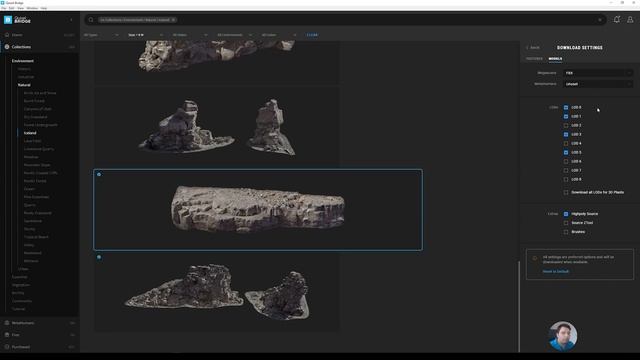Open the Help menu

tap(44, 8)
